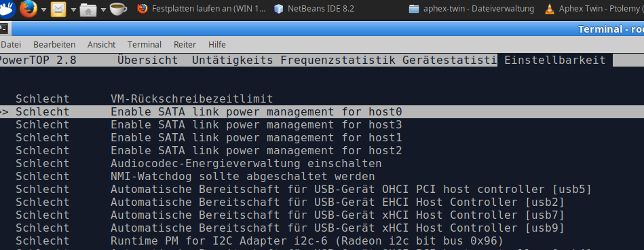Image resolution: width=644 pixels, height=250 pixels.
Task: Select the Übersicht tab in PowerTOP
Action: tap(148, 60)
